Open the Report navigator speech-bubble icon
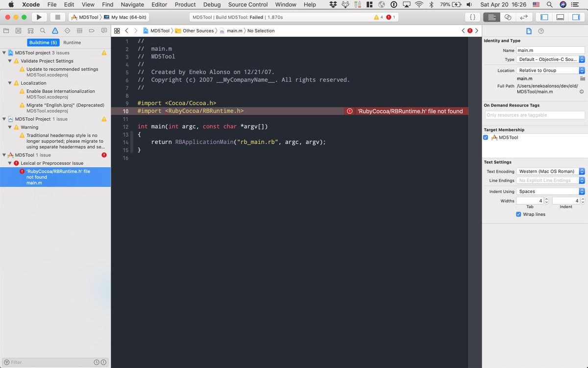This screenshot has height=368, width=588. point(104,30)
